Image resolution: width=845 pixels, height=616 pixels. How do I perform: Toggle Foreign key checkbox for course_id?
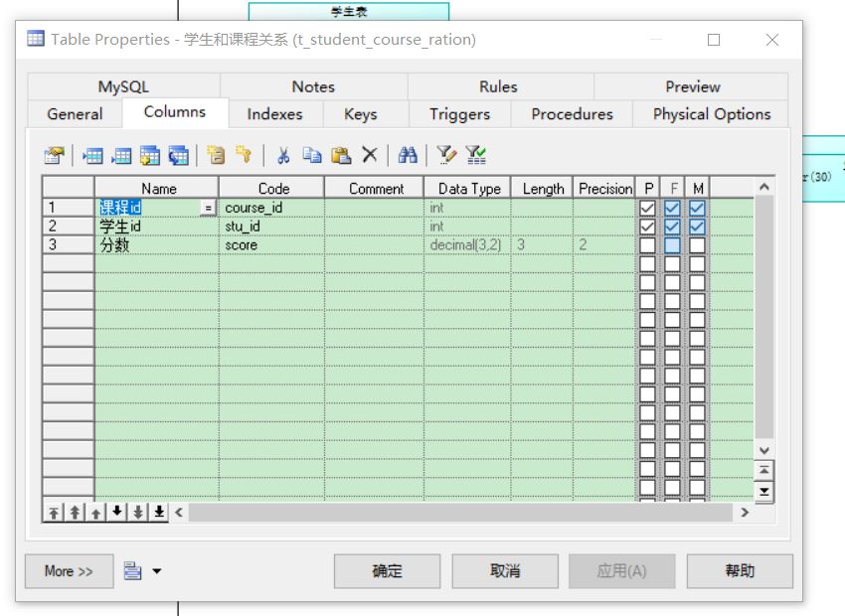672,208
